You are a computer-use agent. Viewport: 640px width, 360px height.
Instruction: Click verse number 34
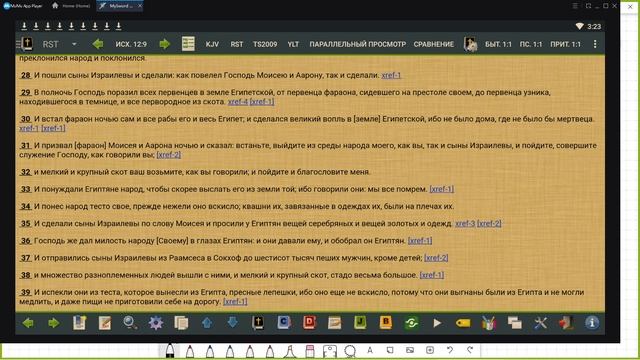tap(26, 206)
